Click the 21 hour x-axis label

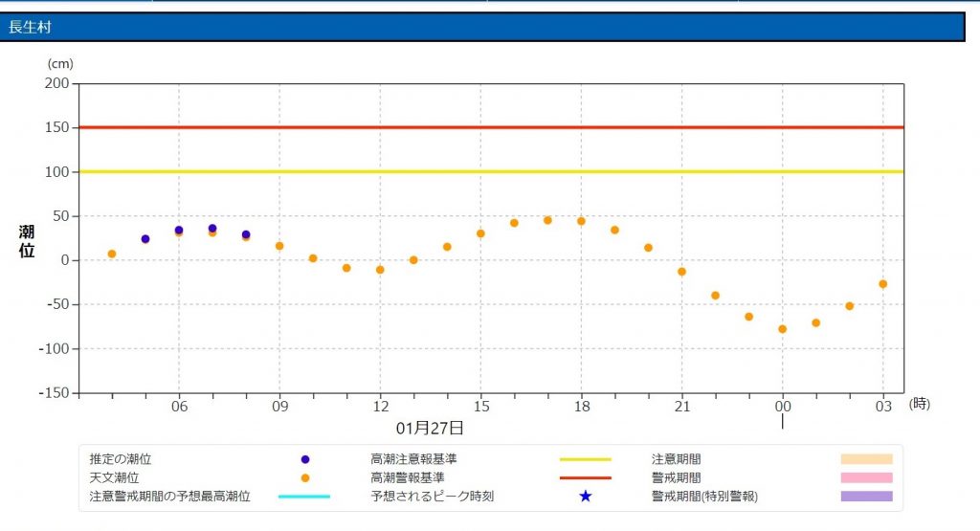(682, 407)
